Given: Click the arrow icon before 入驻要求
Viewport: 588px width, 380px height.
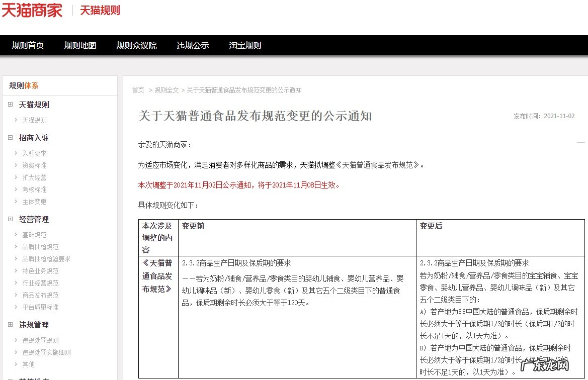Looking at the screenshot, I should [16, 152].
